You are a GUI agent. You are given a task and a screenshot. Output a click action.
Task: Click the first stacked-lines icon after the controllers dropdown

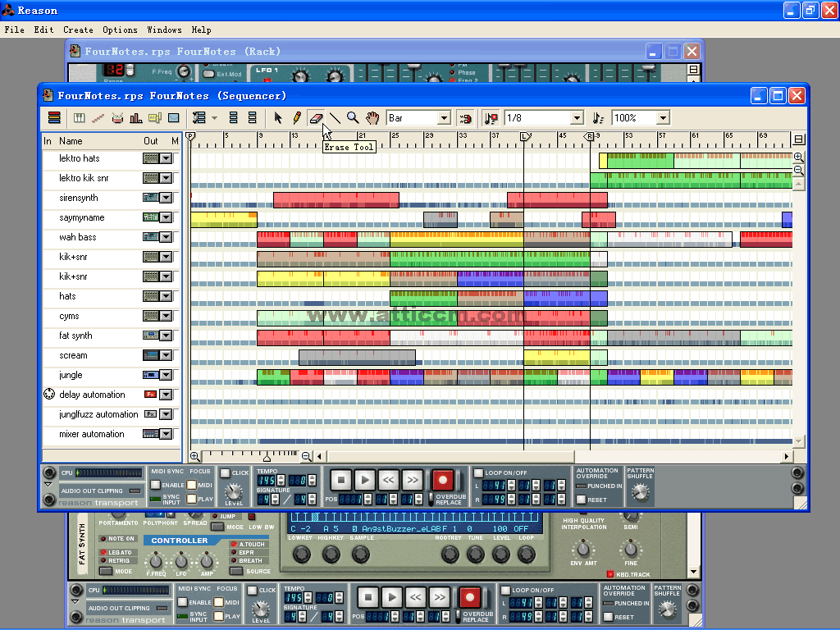233,118
